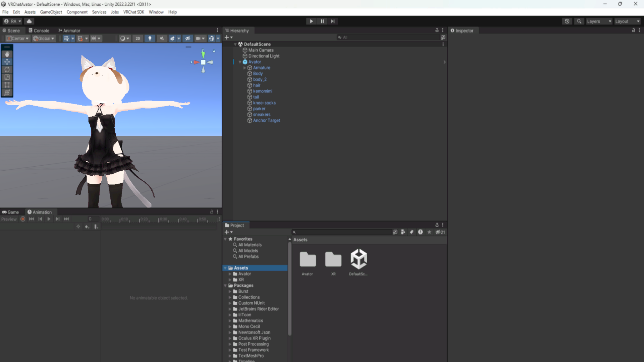Toggle 2D view mode in Scene
The width and height of the screenshot is (644, 362).
point(138,39)
